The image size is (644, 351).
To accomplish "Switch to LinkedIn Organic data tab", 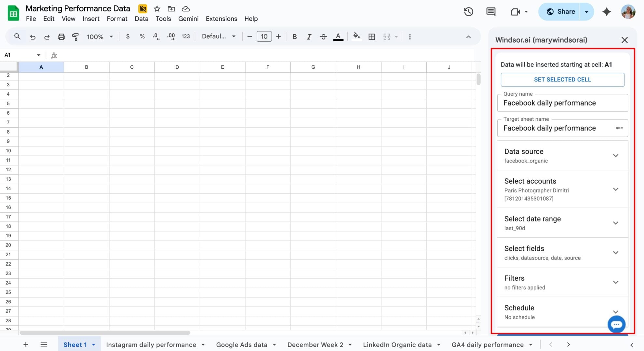I will click(397, 344).
